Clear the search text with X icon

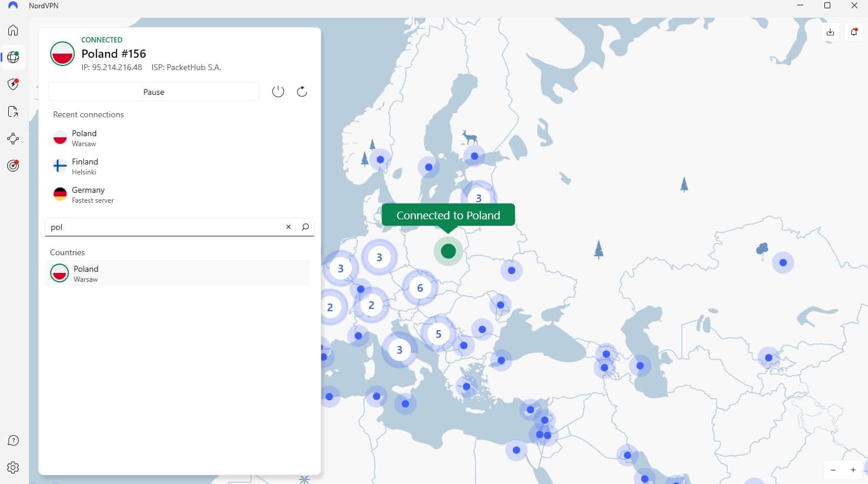(x=288, y=227)
